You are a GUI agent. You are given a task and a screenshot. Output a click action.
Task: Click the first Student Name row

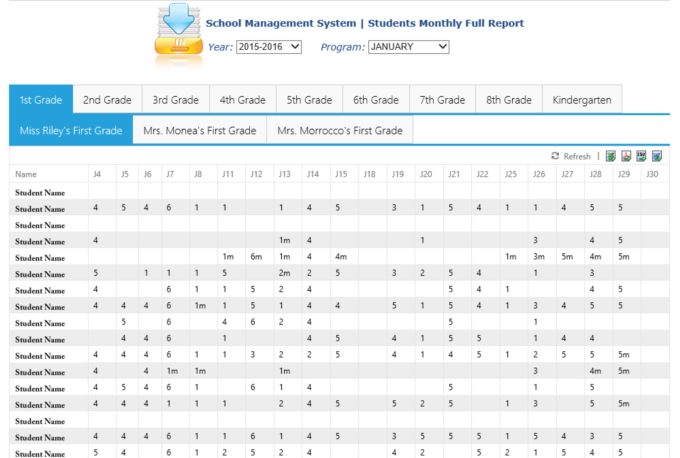coord(340,192)
